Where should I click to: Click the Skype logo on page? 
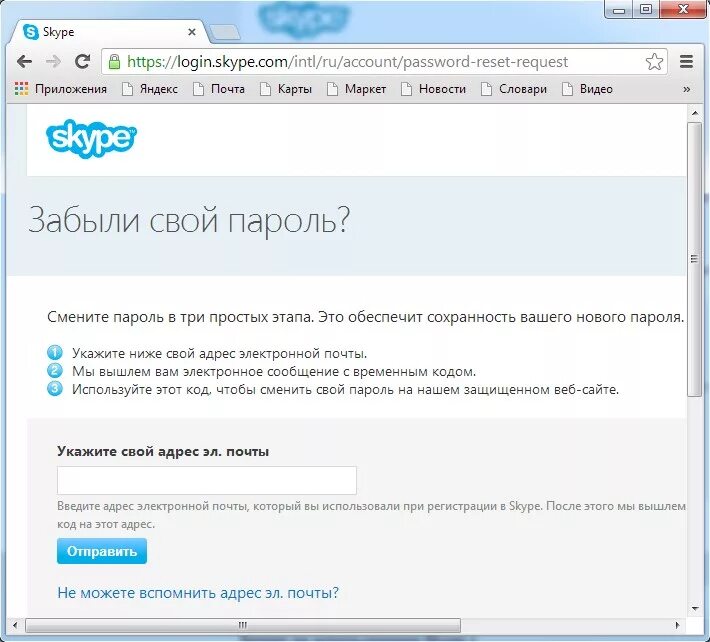click(91, 139)
